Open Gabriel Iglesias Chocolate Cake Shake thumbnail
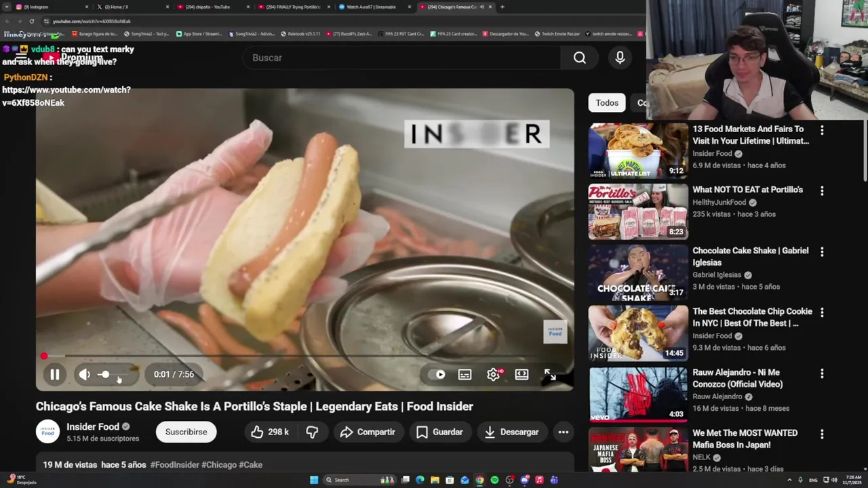The height and width of the screenshot is (488, 868). pyautogui.click(x=638, y=272)
